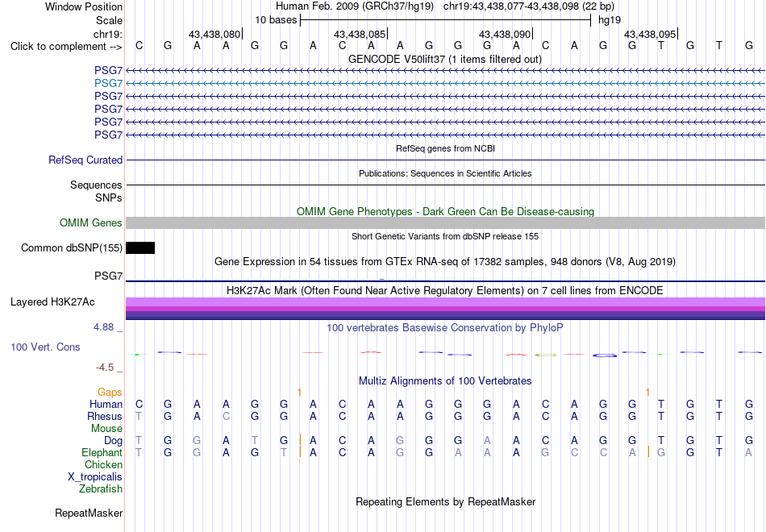The image size is (766, 532).
Task: Click the PSG7 label of the GTEx track
Action: tap(108, 276)
